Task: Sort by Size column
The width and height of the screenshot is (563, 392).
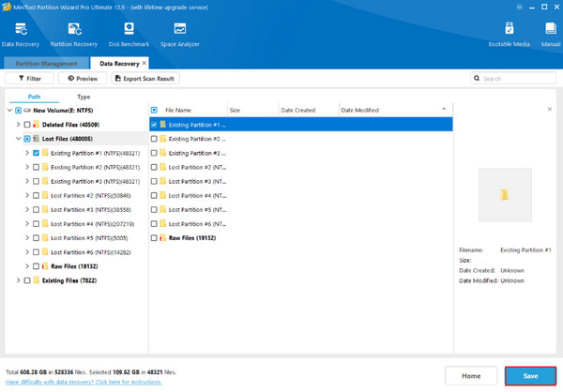Action: pos(235,111)
